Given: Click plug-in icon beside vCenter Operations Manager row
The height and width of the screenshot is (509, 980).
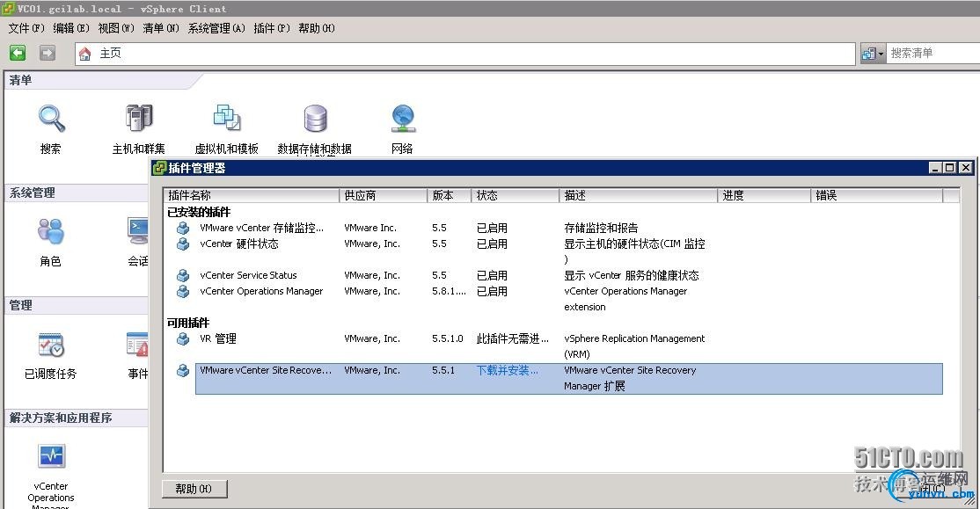Looking at the screenshot, I should click(x=183, y=291).
